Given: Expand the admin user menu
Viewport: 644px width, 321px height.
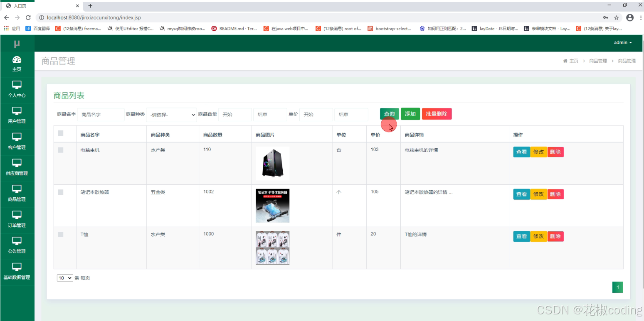Looking at the screenshot, I should [x=623, y=43].
